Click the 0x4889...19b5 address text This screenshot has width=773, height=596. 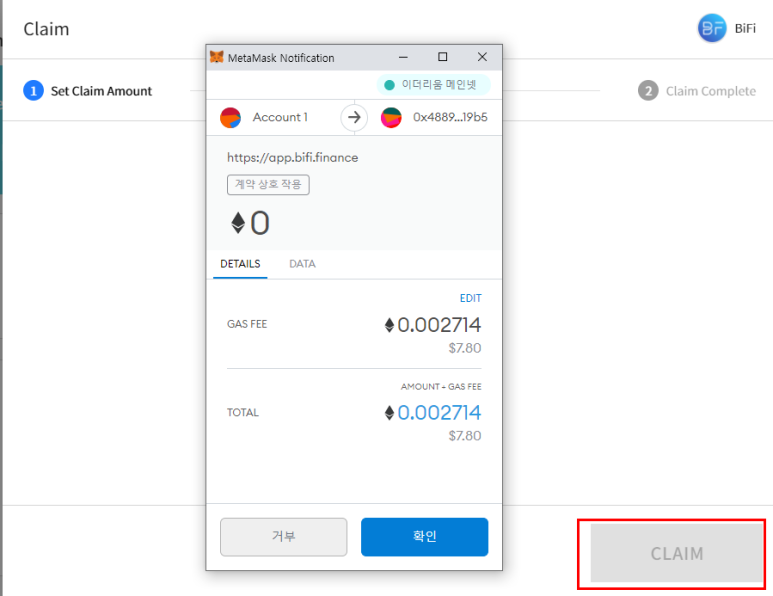(450, 117)
